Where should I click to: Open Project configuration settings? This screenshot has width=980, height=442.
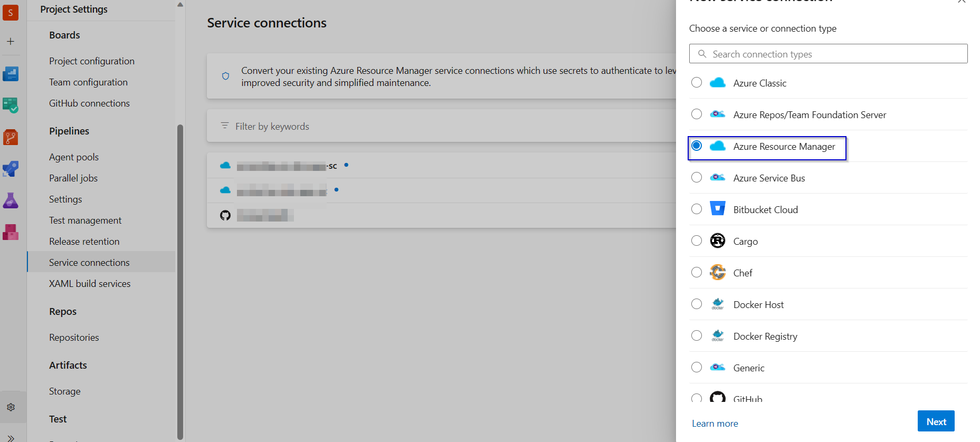click(92, 61)
